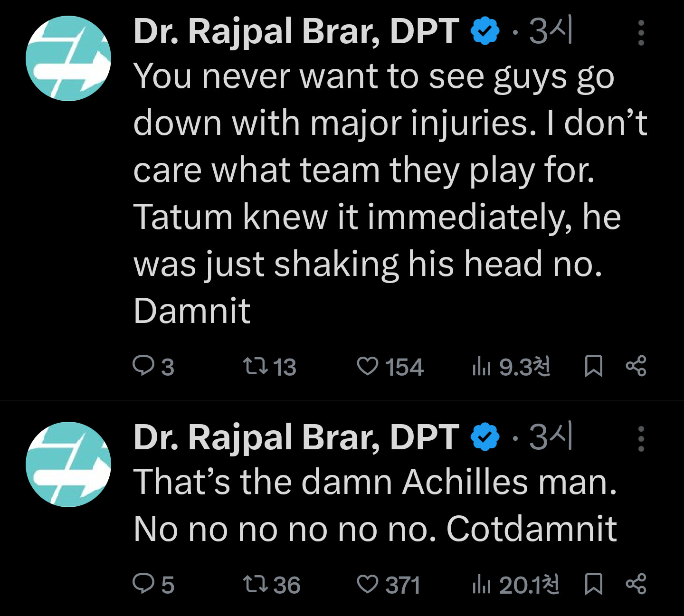
Task: Bookmark the first tweet about major injuries
Action: pos(593,367)
